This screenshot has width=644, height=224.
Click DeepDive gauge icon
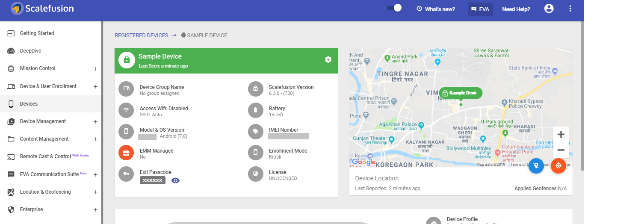[x=11, y=51]
